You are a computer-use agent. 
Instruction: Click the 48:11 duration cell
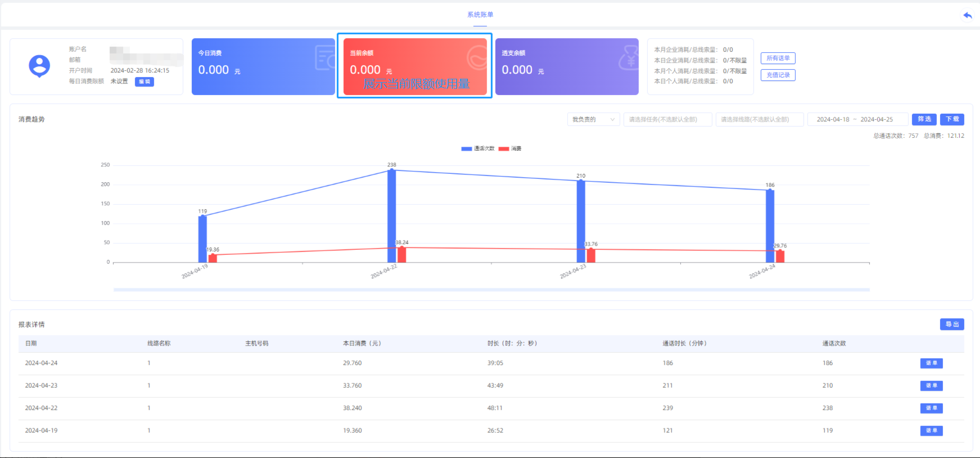coord(495,408)
